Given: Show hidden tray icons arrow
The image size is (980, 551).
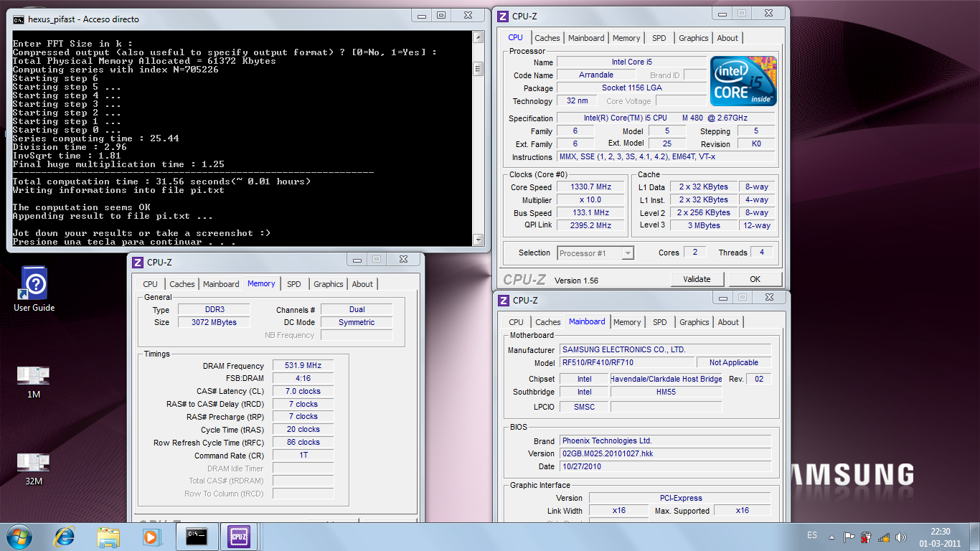Looking at the screenshot, I should pos(831,537).
